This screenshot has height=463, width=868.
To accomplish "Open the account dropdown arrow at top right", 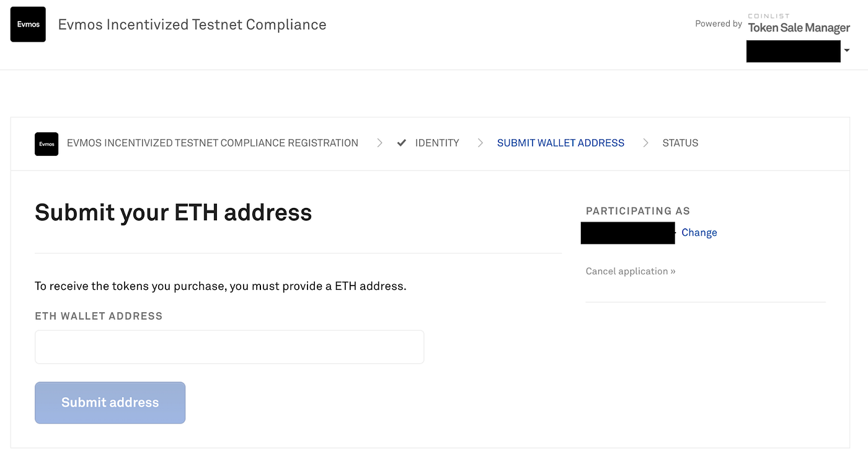I will click(847, 51).
